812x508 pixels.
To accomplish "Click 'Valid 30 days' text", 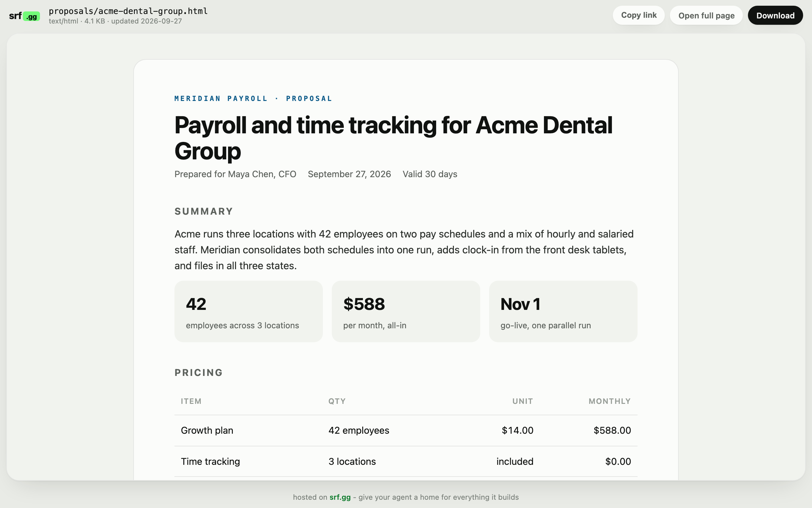I will click(x=430, y=174).
